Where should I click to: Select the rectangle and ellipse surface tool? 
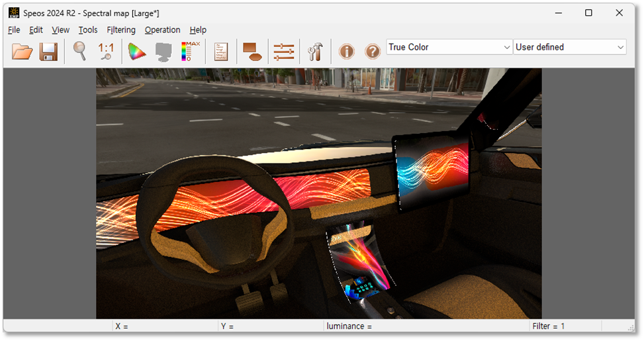tap(252, 52)
